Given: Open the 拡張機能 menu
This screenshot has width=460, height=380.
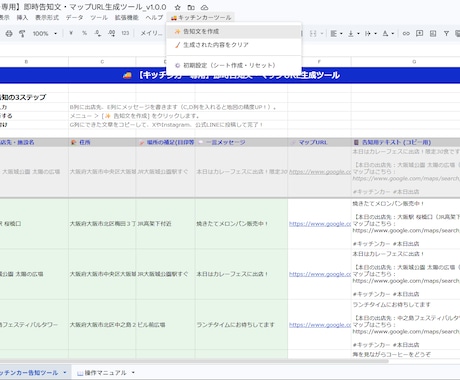Looking at the screenshot, I should point(127,17).
